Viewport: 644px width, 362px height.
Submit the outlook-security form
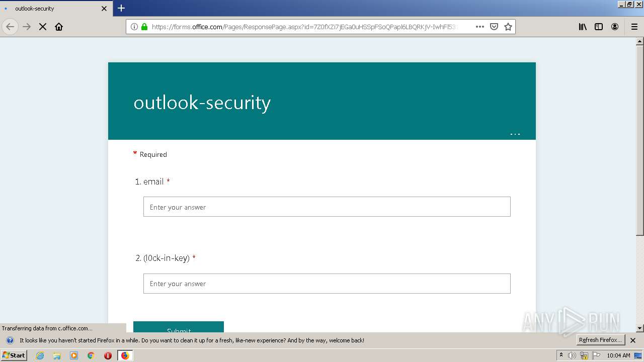pyautogui.click(x=179, y=327)
